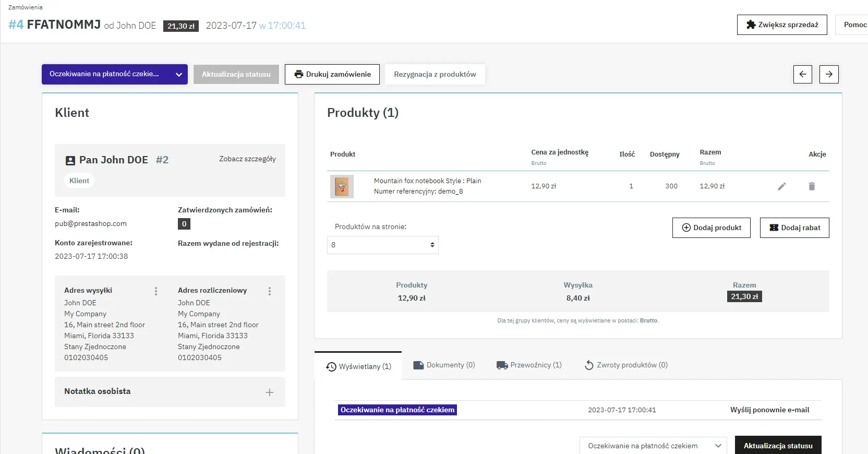
Task: Go to next order with right arrow
Action: (x=829, y=74)
